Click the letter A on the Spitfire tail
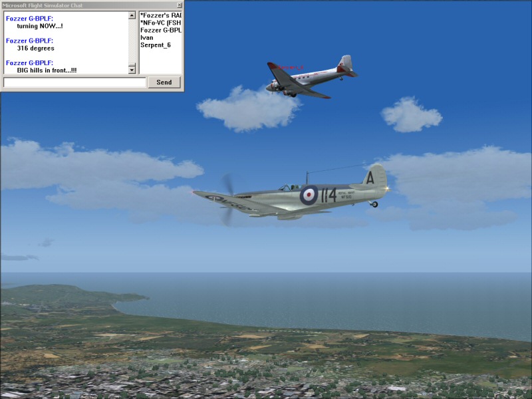 (370, 178)
